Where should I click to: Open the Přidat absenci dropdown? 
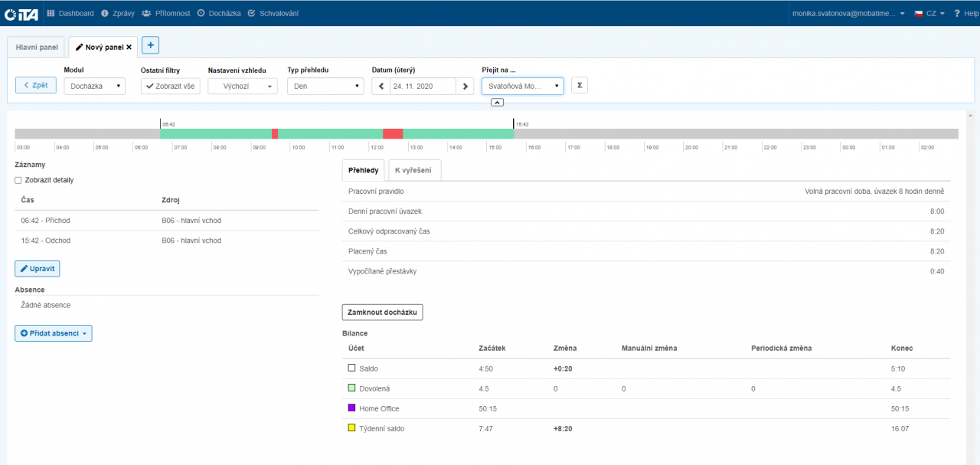point(53,333)
